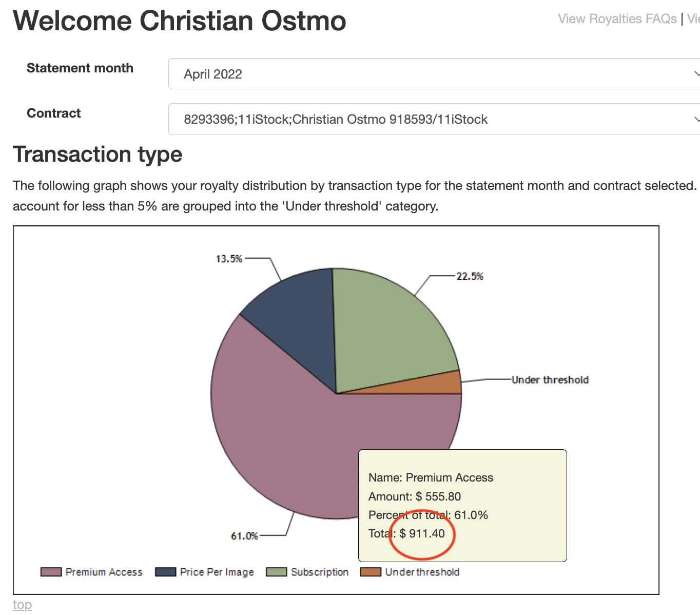Click the circled Total $ 911.40 value
The height and width of the screenshot is (615, 700).
422,533
